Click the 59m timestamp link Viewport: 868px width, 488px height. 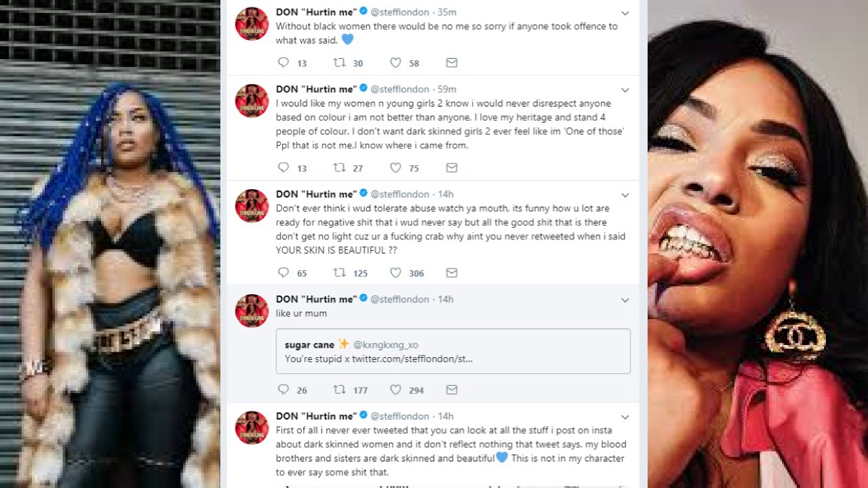(x=447, y=89)
